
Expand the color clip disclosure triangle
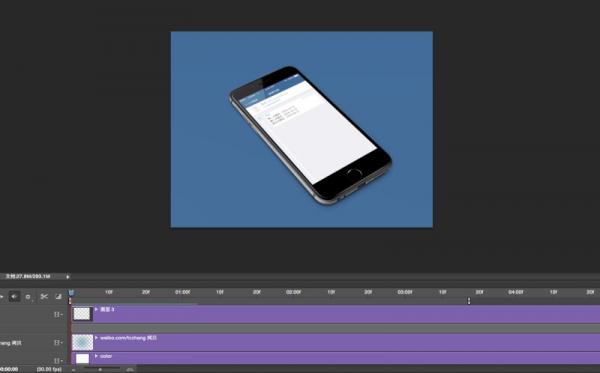pos(96,356)
